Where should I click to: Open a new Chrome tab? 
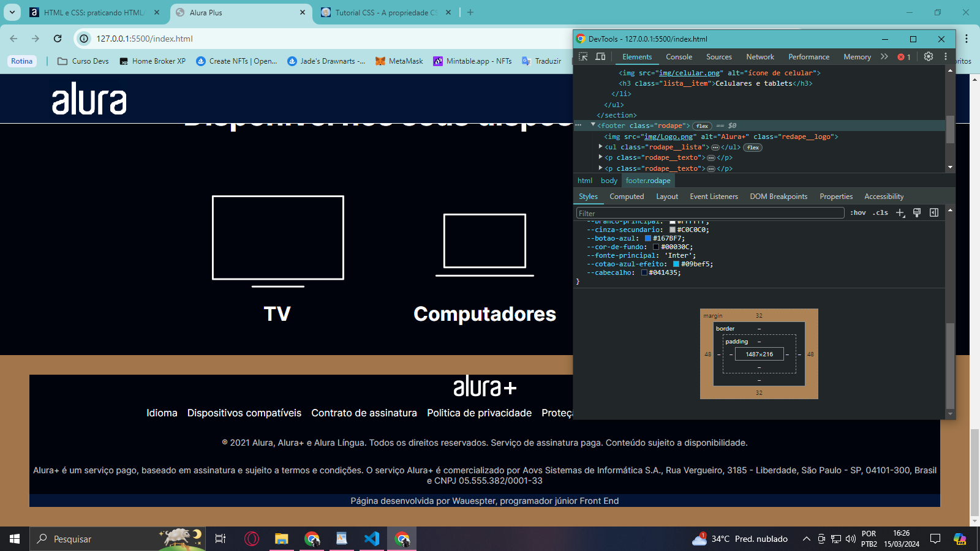pyautogui.click(x=470, y=12)
